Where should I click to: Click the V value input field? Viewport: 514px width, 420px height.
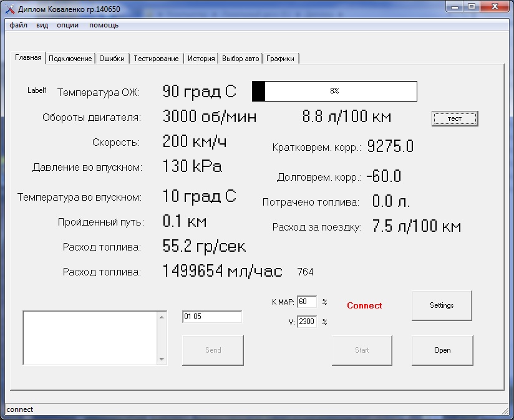coord(307,322)
